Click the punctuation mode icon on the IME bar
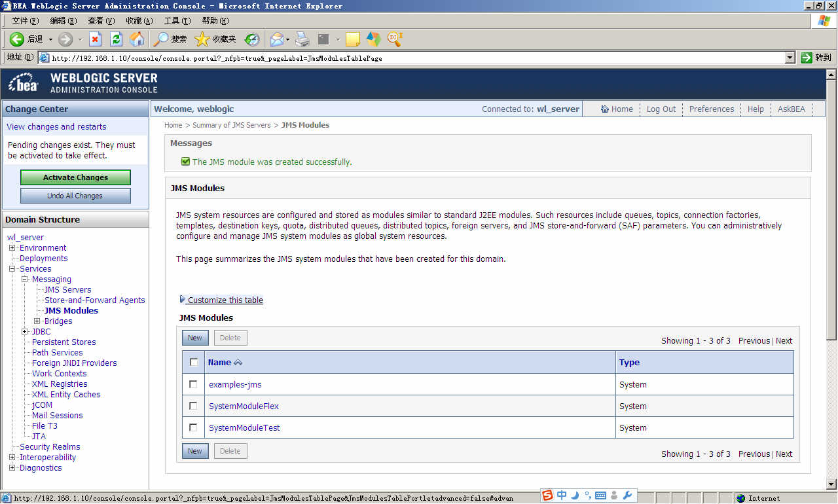The width and height of the screenshot is (838, 504). pyautogui.click(x=588, y=495)
